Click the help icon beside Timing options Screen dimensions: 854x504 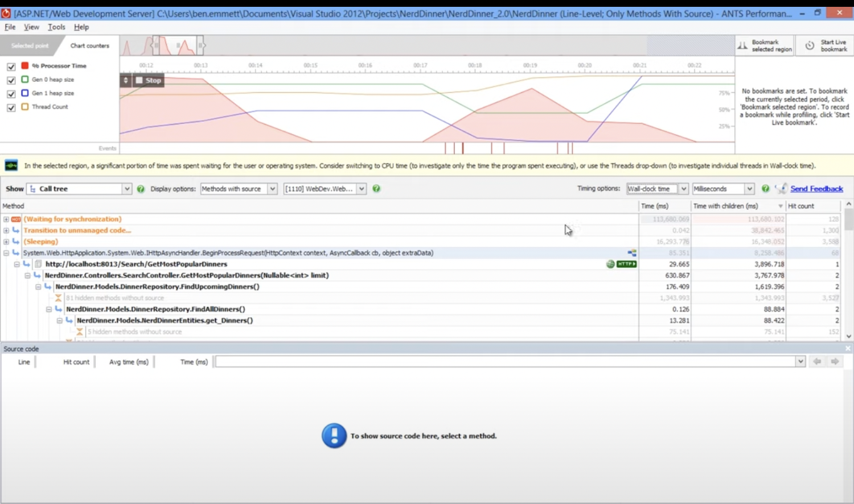coord(765,188)
